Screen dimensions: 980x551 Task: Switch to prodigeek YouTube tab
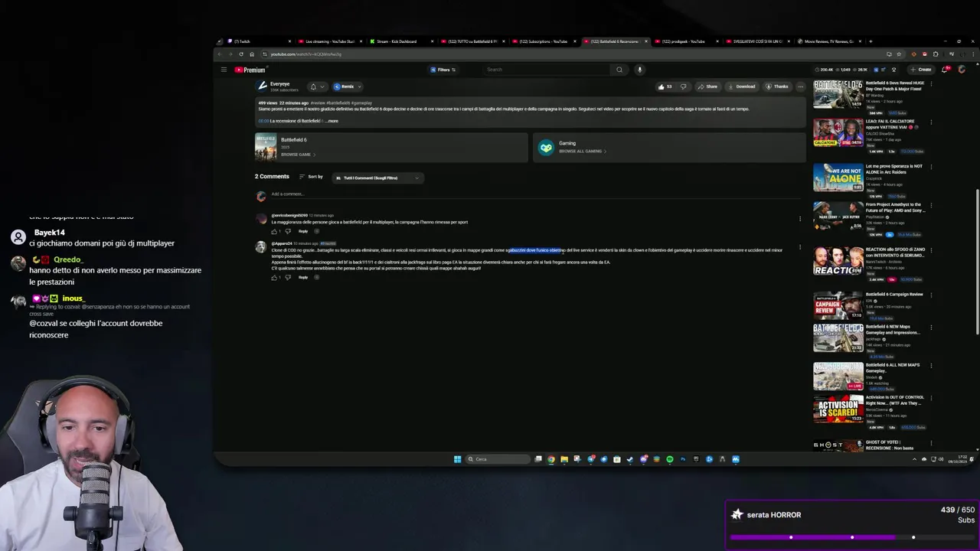[685, 41]
